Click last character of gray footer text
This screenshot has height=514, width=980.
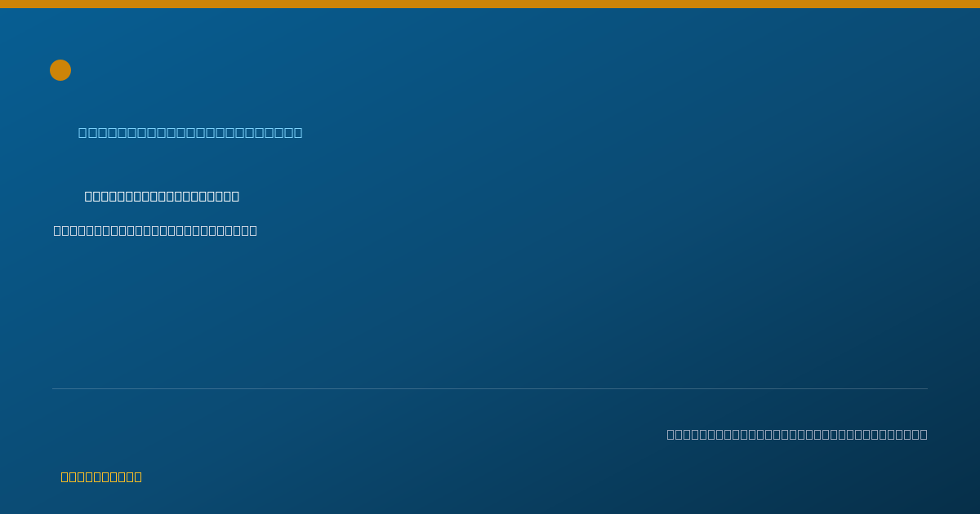pyautogui.click(x=924, y=434)
